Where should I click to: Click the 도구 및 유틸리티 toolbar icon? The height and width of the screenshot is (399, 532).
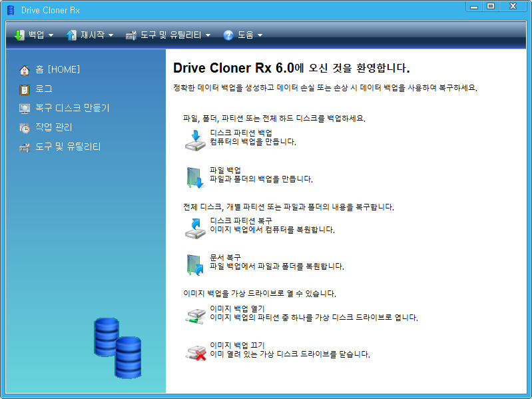coord(131,35)
